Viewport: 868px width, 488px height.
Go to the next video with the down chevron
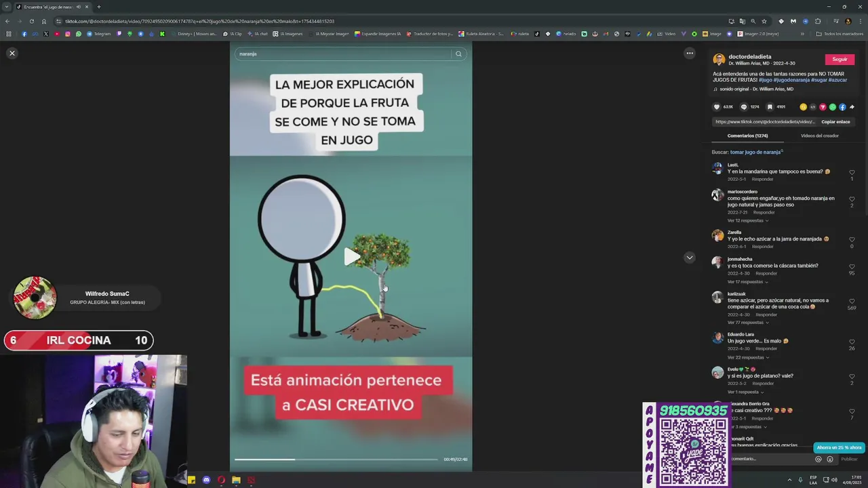coord(690,258)
